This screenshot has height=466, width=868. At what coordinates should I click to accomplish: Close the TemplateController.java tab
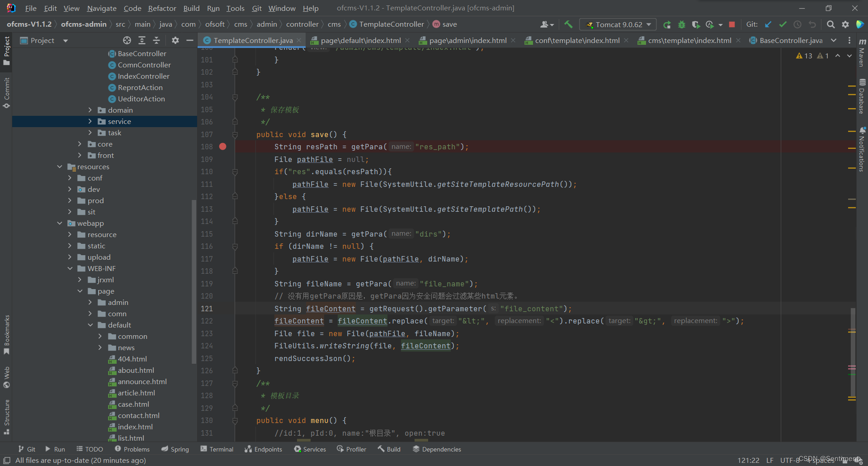click(299, 40)
